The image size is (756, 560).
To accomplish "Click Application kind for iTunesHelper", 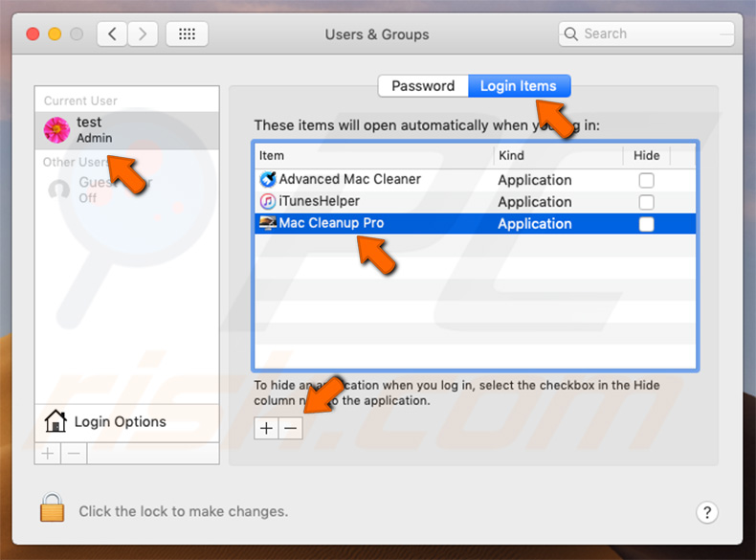I will point(535,202).
